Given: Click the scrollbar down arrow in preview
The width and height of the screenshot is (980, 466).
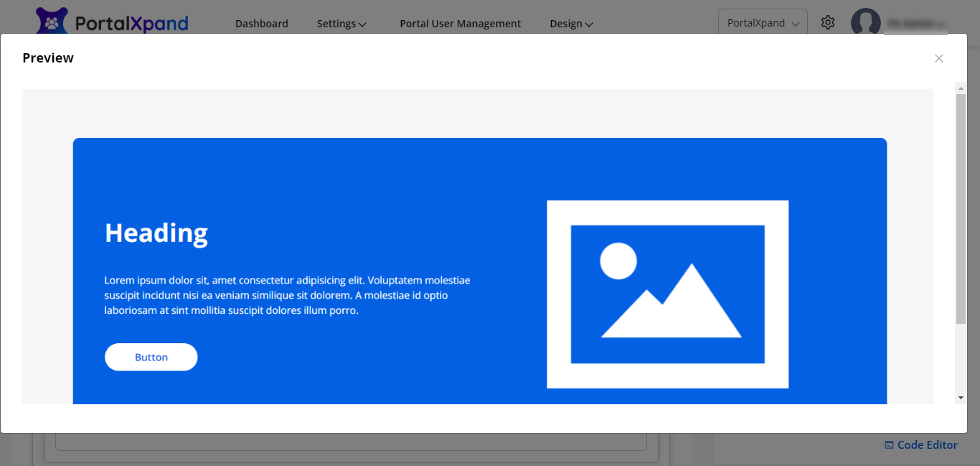Looking at the screenshot, I should (961, 398).
